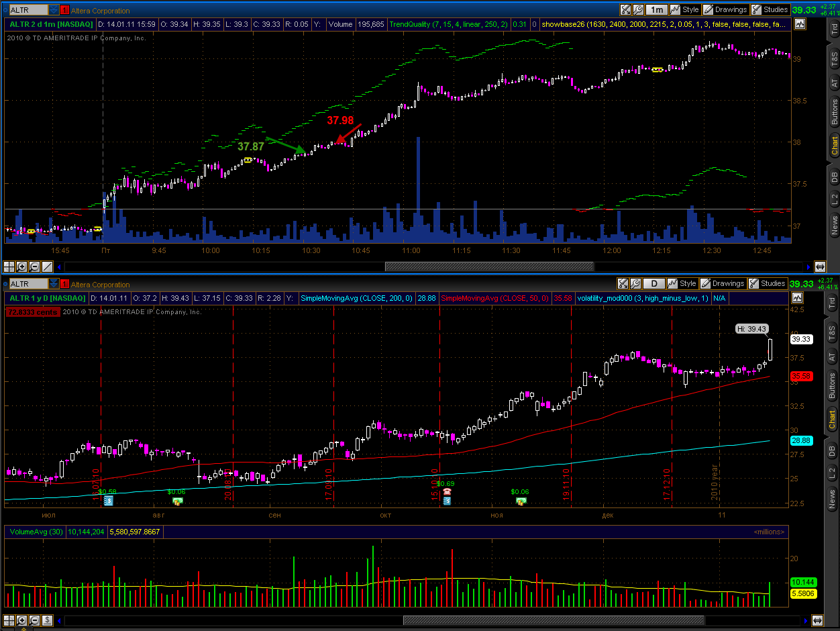Click the share icon left of upper wrench

[x=625, y=9]
